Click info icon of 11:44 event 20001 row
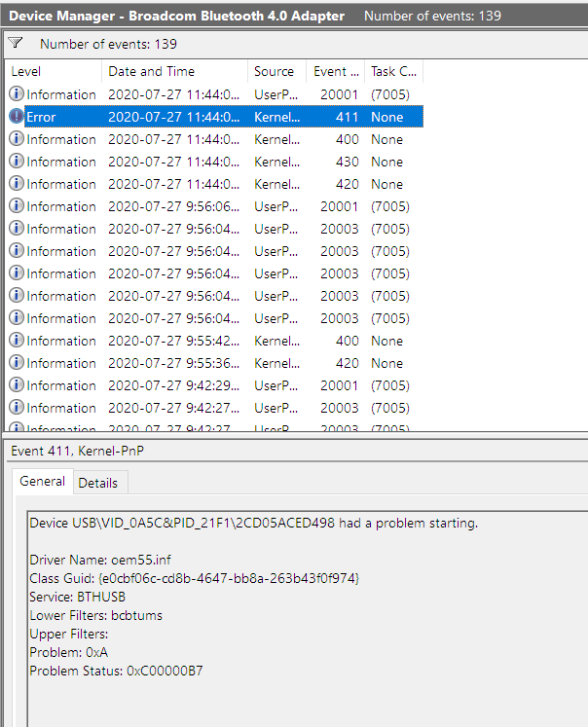This screenshot has height=727, width=588. click(x=17, y=93)
